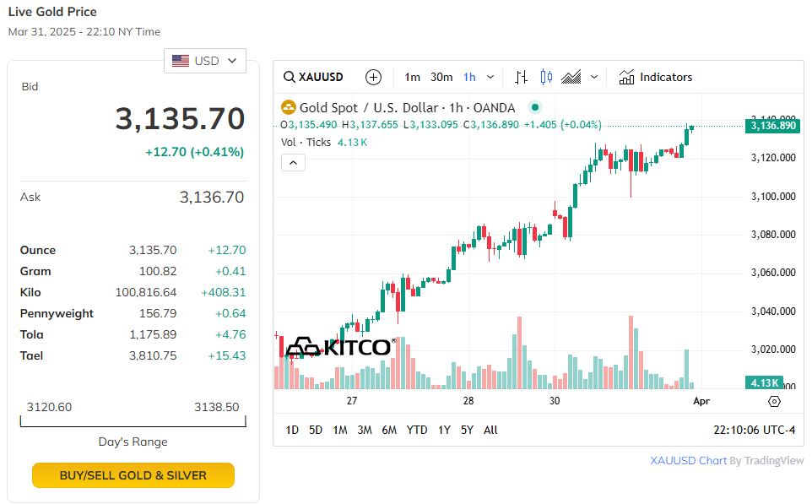The image size is (812, 504).
Task: Select the area chart style icon
Action: 571,78
